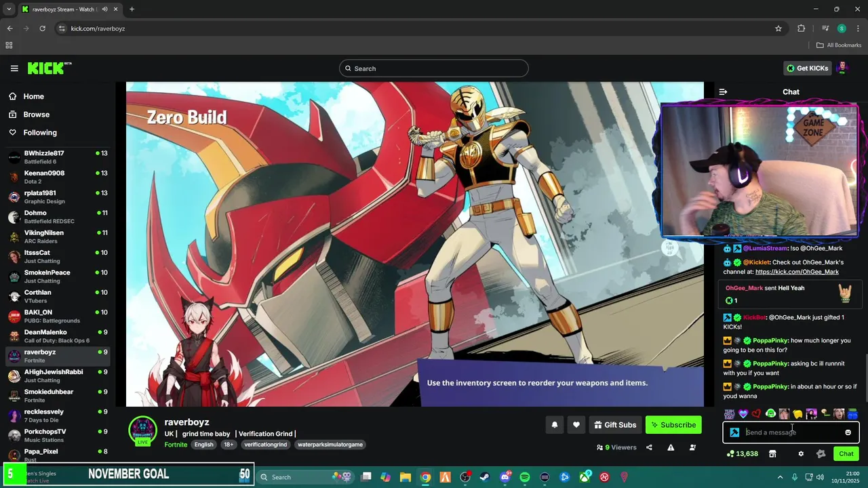Enable notifications with the bell icon
The height and width of the screenshot is (488, 868).
point(554,425)
